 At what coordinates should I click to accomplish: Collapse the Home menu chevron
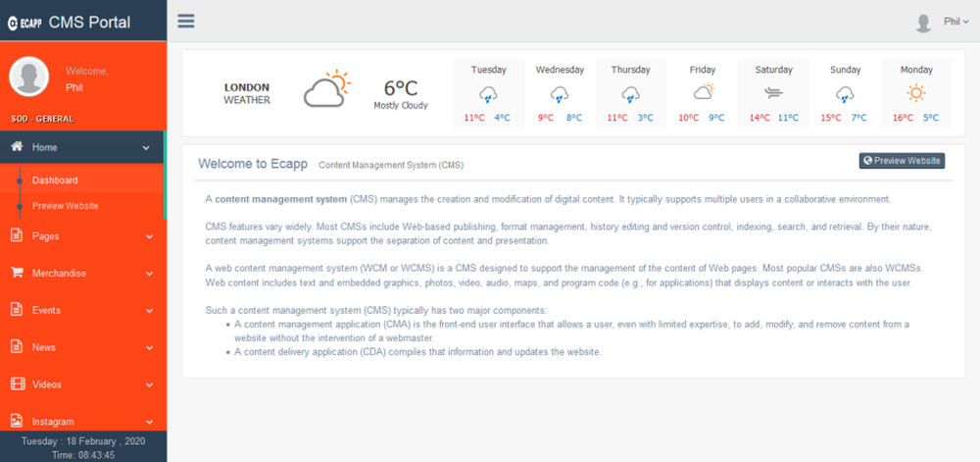pyautogui.click(x=146, y=147)
